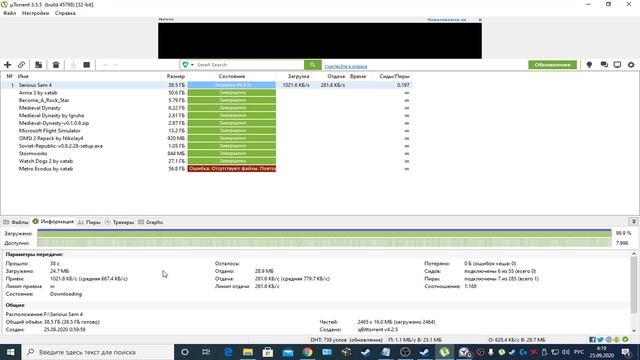Switch to the Трекеры tab
Viewport: 640px width, 360px height.
tap(119, 222)
